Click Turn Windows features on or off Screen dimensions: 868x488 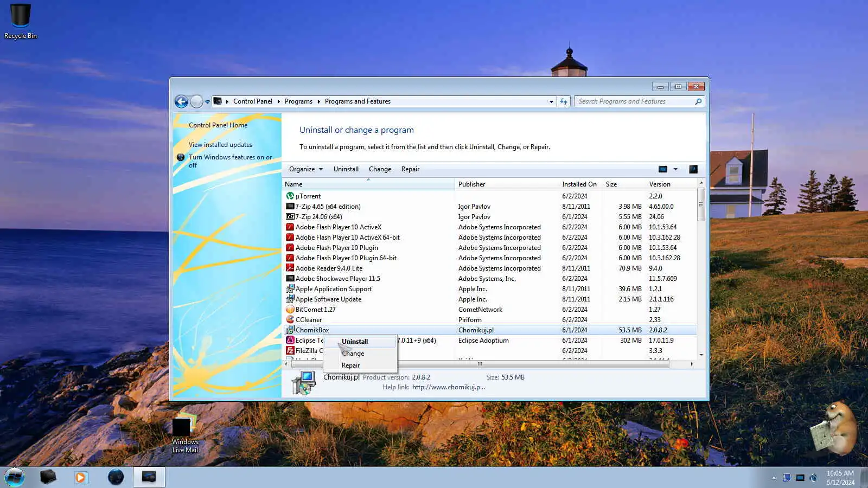[x=231, y=161]
